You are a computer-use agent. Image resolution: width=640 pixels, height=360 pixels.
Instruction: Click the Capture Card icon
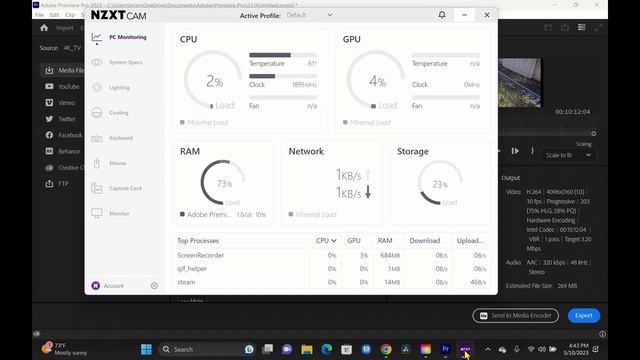(x=97, y=188)
